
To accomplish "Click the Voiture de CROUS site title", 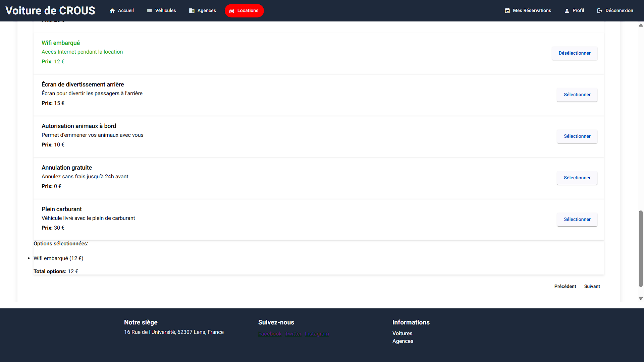I will [50, 11].
